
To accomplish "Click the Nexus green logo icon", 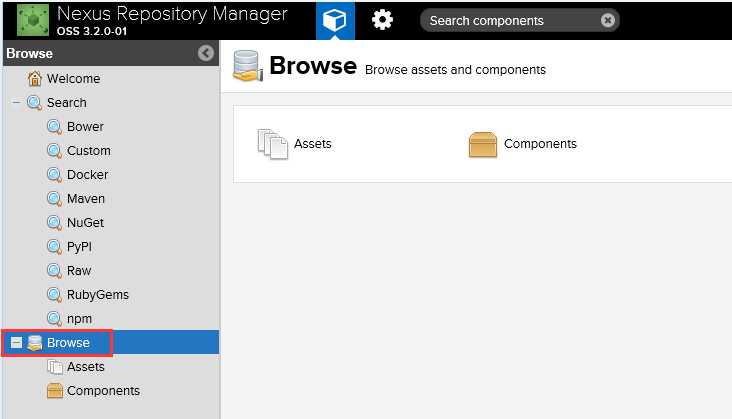I will (33, 20).
